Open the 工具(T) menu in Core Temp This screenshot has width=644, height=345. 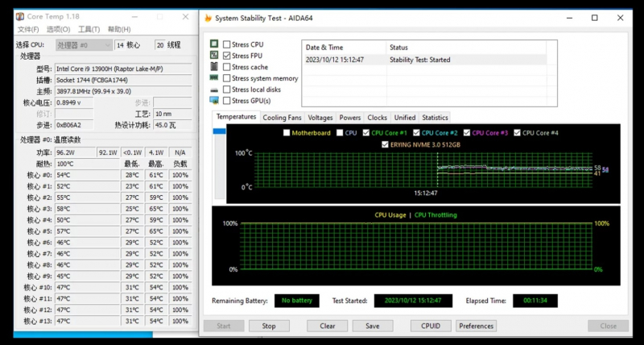point(89,30)
